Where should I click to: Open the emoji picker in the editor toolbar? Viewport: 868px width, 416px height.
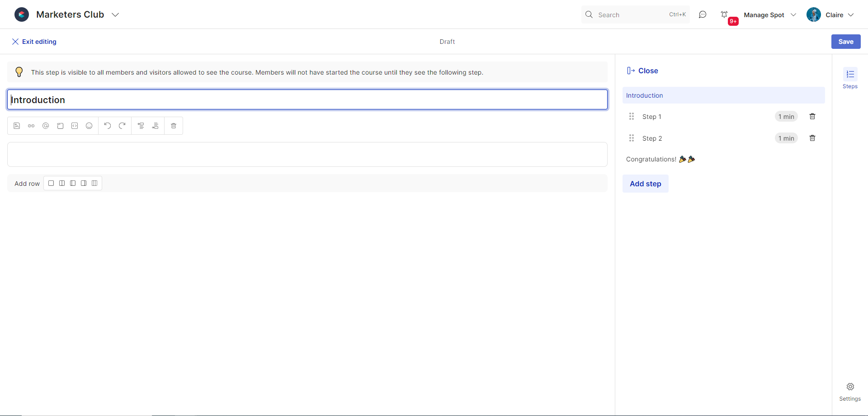click(x=89, y=126)
